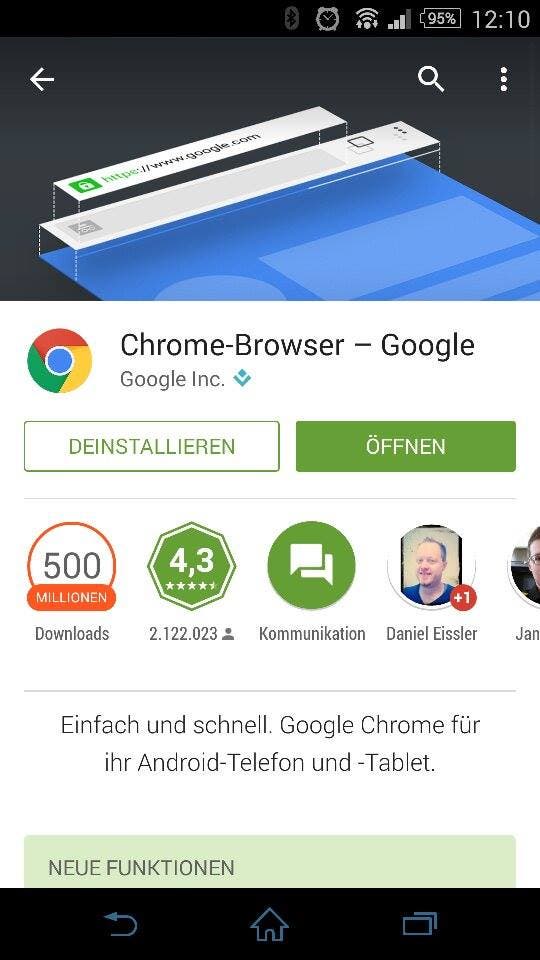Open recent apps with the overview button

pos(419,924)
